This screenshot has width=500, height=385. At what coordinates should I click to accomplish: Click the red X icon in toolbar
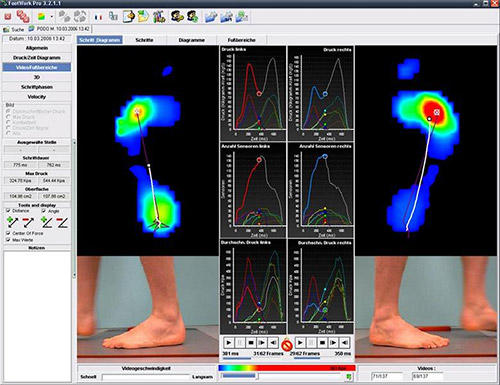[x=8, y=16]
